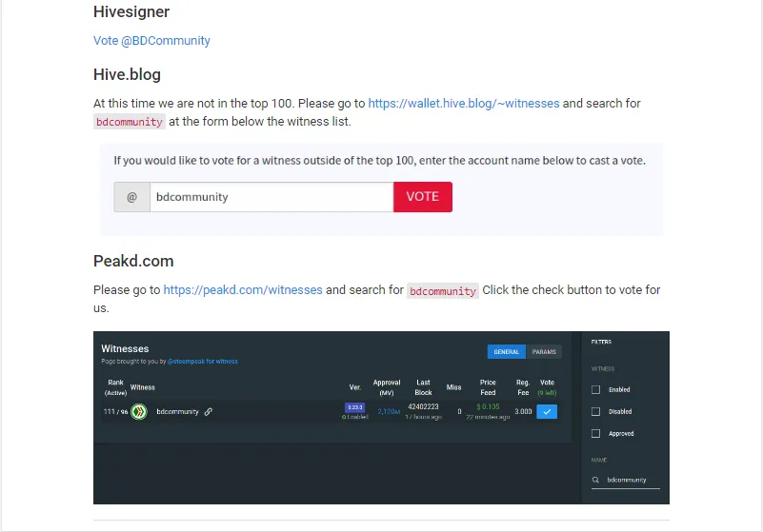Open the Vote @BDCommunity Hivesigner link
763x532 pixels.
[151, 41]
